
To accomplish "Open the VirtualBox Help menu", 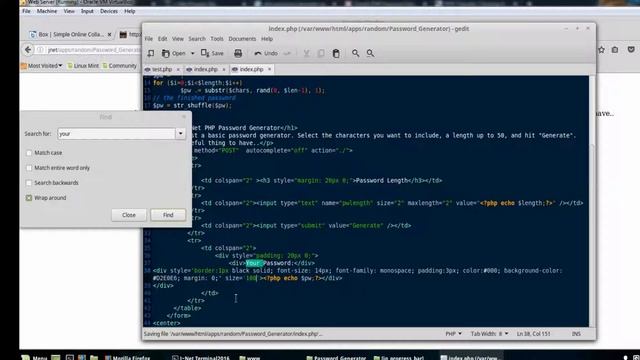I will 130,11.
